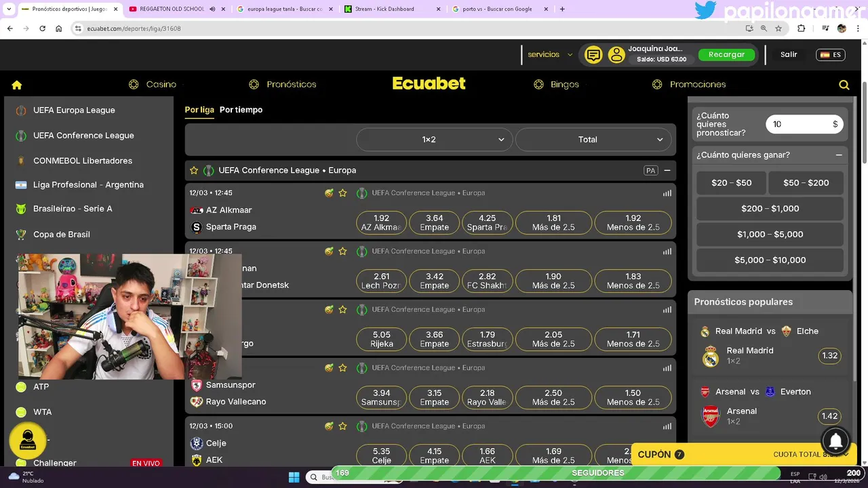
Task: Pick Empate at 3.64 for AZ Alkmaar match
Action: click(x=434, y=222)
